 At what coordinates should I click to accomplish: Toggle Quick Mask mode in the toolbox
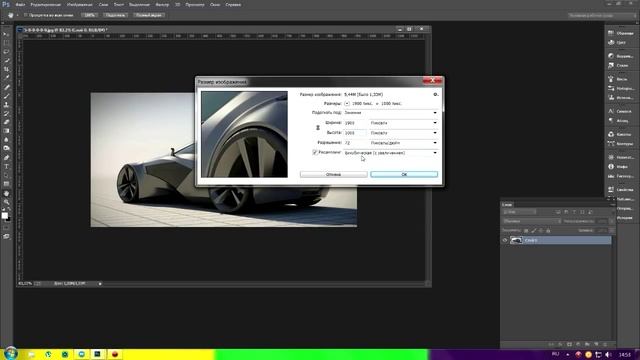pyautogui.click(x=6, y=228)
